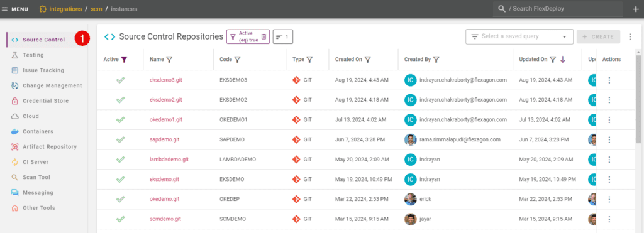Expand the Select a saved query dropdown
Image resolution: width=644 pixels, height=233 pixels.
pyautogui.click(x=519, y=36)
